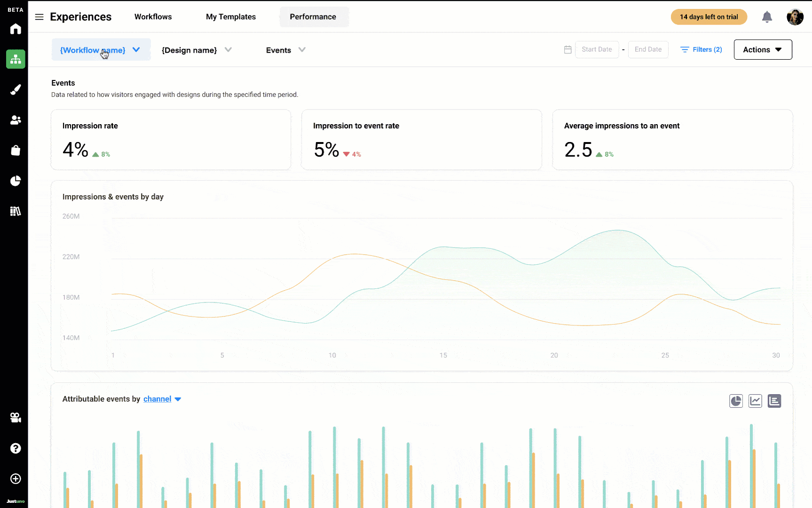Open the design Brush tool in sidebar
Image resolution: width=812 pixels, height=508 pixels.
tap(16, 89)
